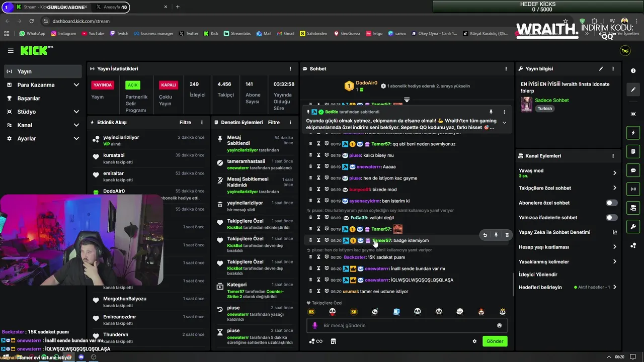Toggle Yalnızca ifadelerle sohbet switch

tap(611, 218)
